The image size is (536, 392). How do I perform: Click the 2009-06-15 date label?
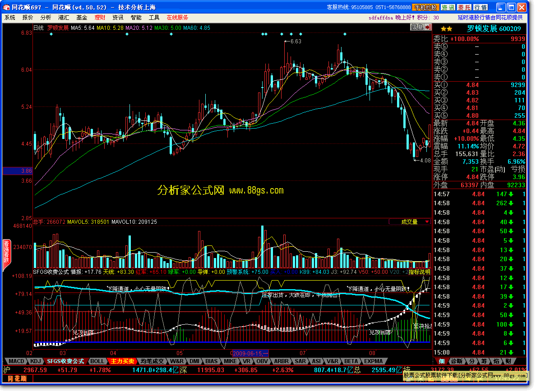[x=250, y=354]
